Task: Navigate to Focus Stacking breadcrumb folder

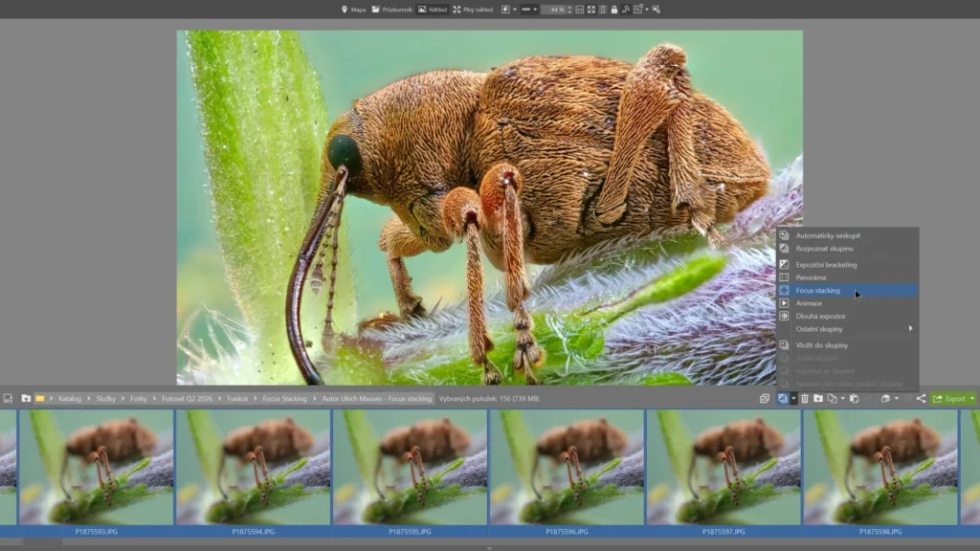Action: 284,399
